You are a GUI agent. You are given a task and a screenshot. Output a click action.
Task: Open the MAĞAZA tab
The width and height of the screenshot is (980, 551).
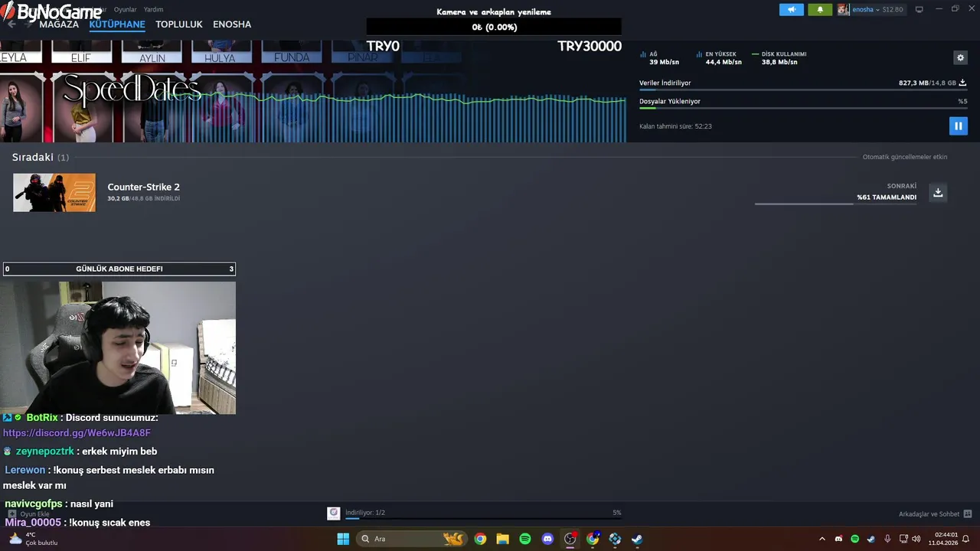pyautogui.click(x=59, y=24)
